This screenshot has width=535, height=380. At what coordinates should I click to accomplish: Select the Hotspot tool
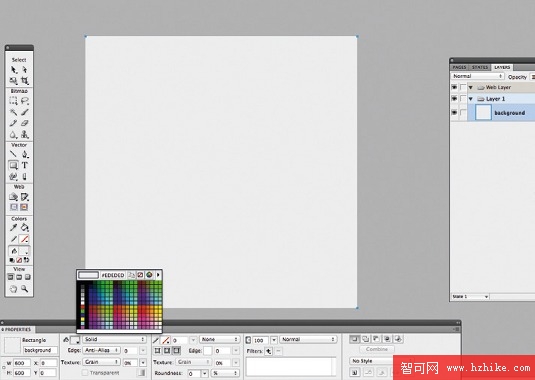pos(14,197)
